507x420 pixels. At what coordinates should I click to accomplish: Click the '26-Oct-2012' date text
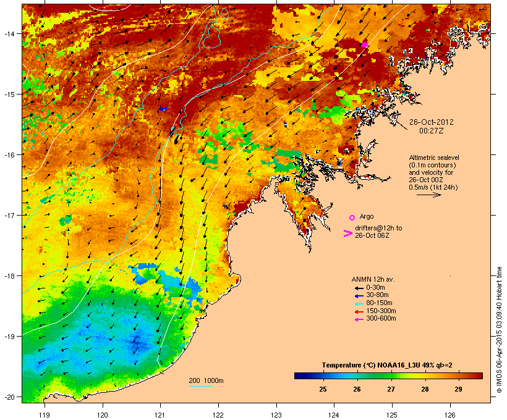(x=431, y=122)
